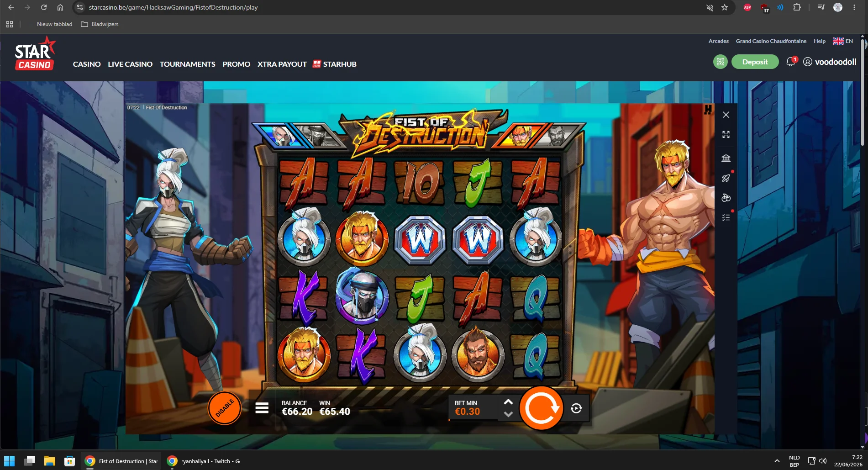The width and height of the screenshot is (868, 470).
Task: Open File Explorer from the taskbar
Action: [x=50, y=461]
